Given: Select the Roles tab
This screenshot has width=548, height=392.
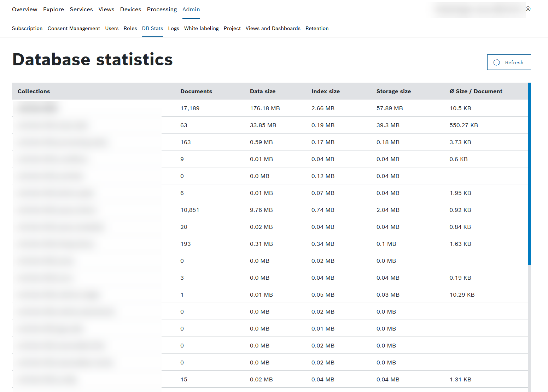Looking at the screenshot, I should click(x=130, y=28).
